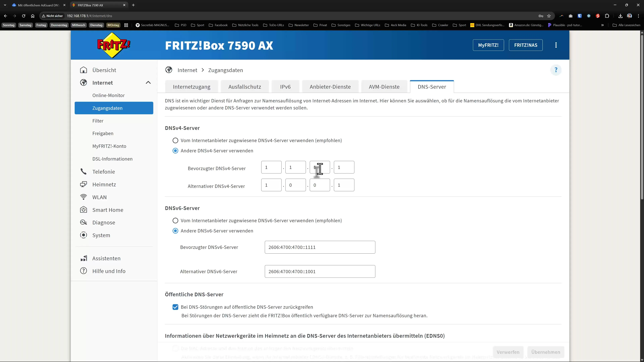The height and width of the screenshot is (362, 644).
Task: Switch to the IPv6 tab
Action: (x=285, y=86)
